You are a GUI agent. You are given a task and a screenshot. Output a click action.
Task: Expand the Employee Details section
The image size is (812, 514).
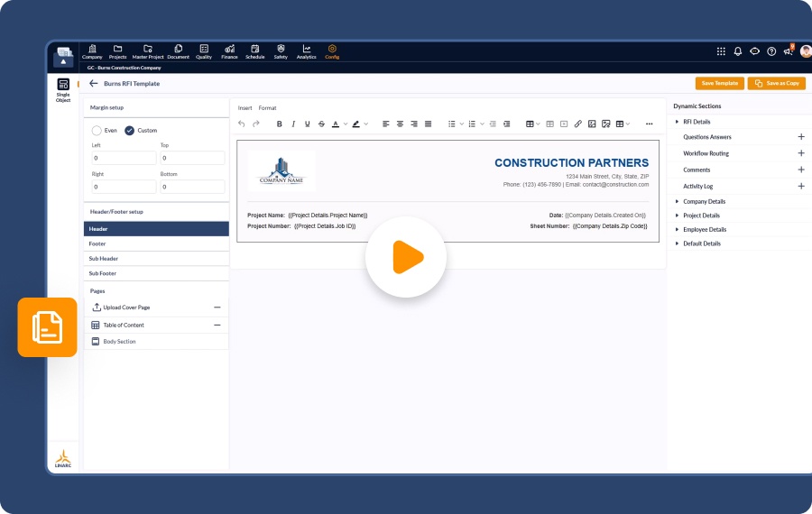click(x=677, y=229)
